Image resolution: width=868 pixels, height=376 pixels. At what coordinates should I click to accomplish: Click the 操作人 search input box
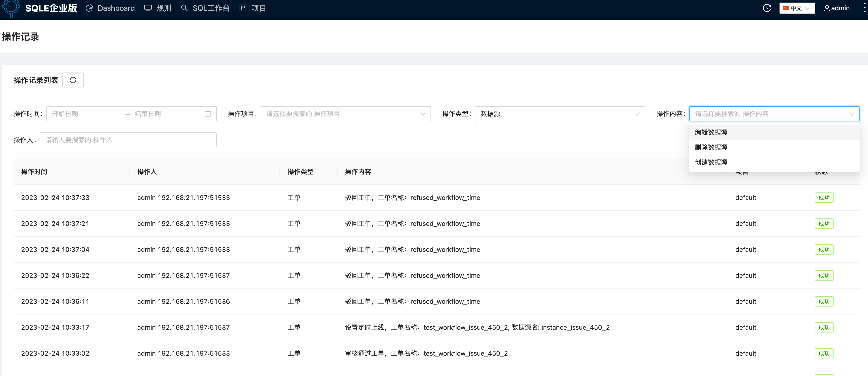tap(128, 140)
